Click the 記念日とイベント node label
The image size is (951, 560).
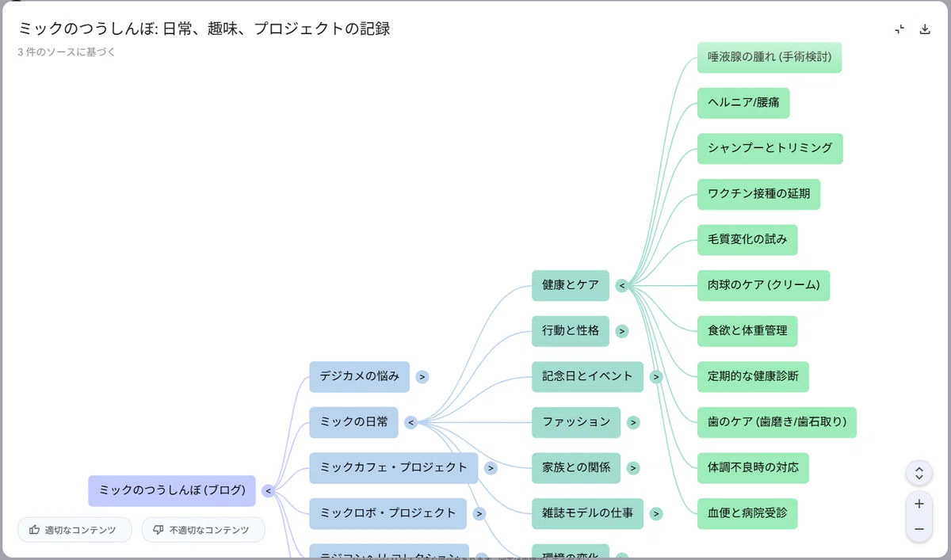click(587, 377)
